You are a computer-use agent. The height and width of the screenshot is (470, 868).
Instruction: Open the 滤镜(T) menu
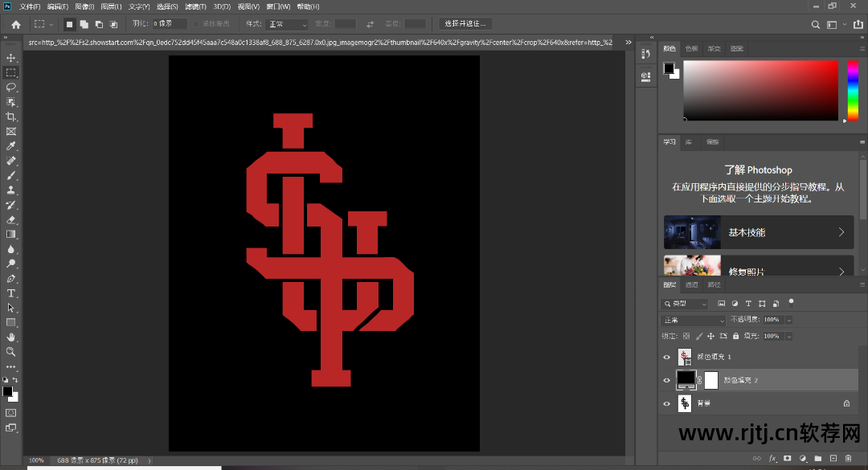point(195,6)
